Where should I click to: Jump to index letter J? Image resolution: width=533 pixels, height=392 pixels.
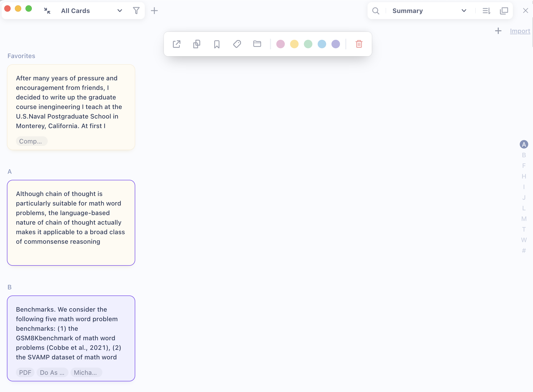tap(524, 198)
